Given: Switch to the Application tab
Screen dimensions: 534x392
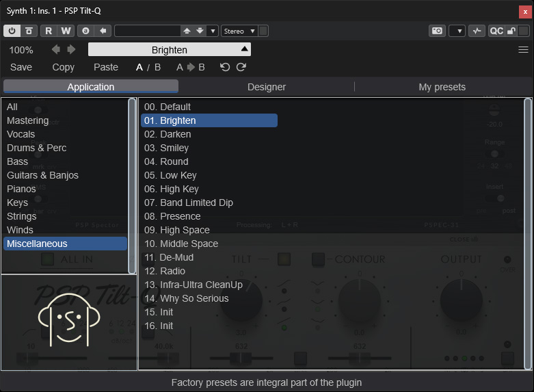Looking at the screenshot, I should tap(91, 87).
